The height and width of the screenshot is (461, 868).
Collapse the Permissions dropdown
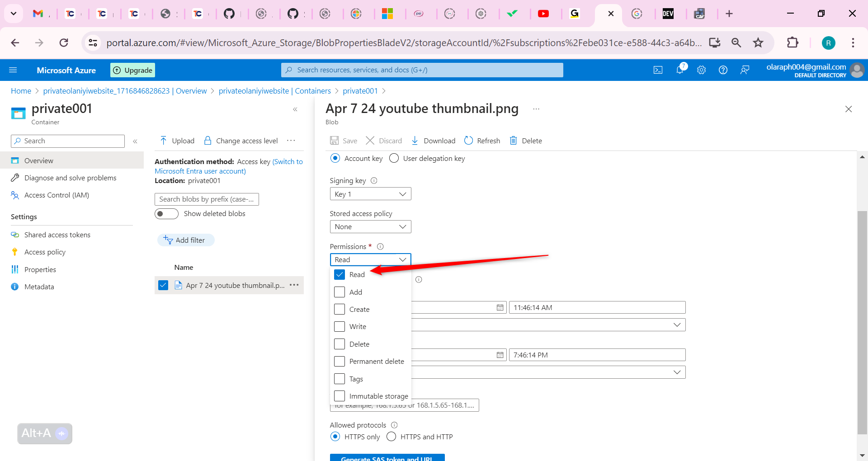[x=370, y=259]
